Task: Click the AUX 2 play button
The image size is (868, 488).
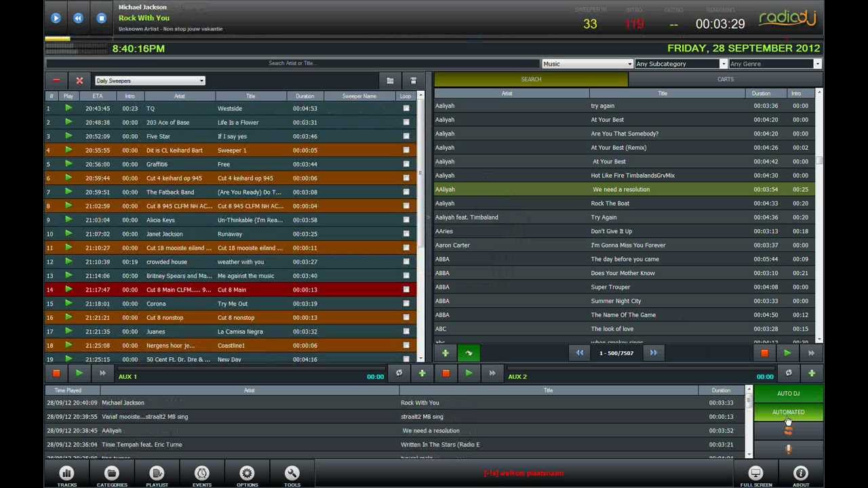Action: click(469, 373)
